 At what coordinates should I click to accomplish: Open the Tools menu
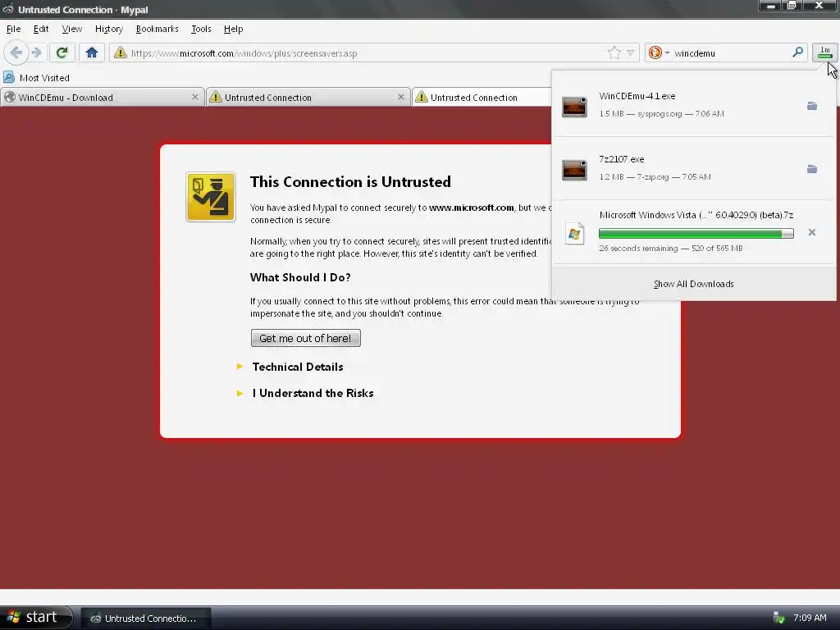tap(201, 29)
